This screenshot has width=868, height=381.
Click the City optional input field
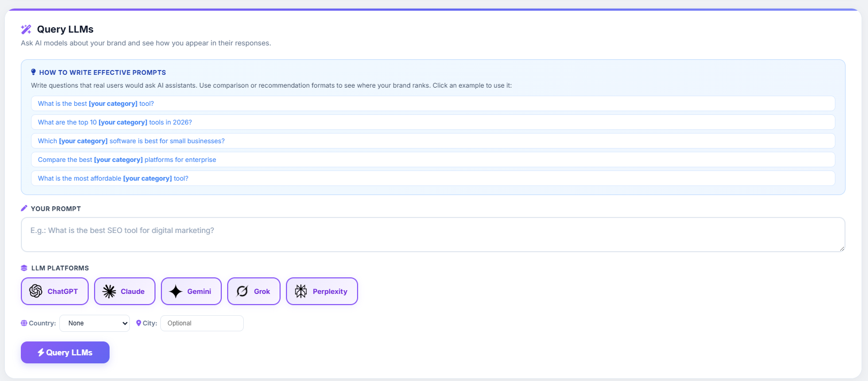pos(202,323)
